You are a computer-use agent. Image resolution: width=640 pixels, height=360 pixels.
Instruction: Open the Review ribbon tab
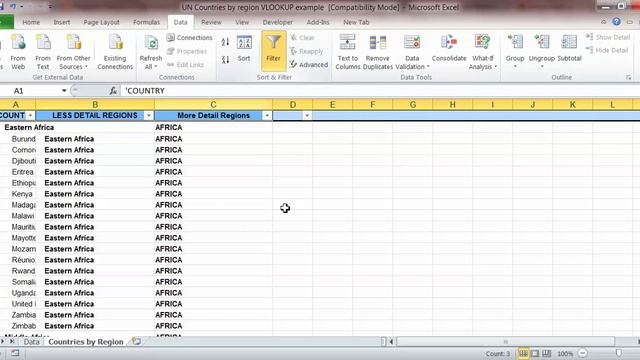[211, 22]
